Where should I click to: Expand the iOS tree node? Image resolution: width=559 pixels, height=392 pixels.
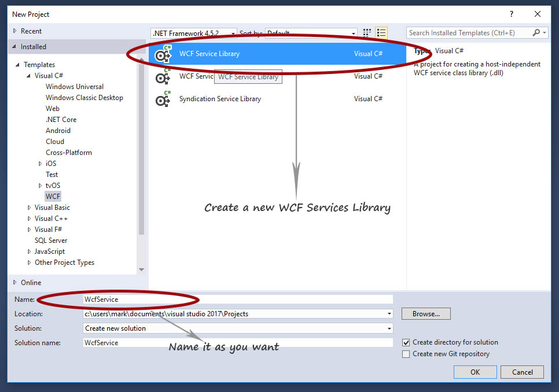(40, 164)
